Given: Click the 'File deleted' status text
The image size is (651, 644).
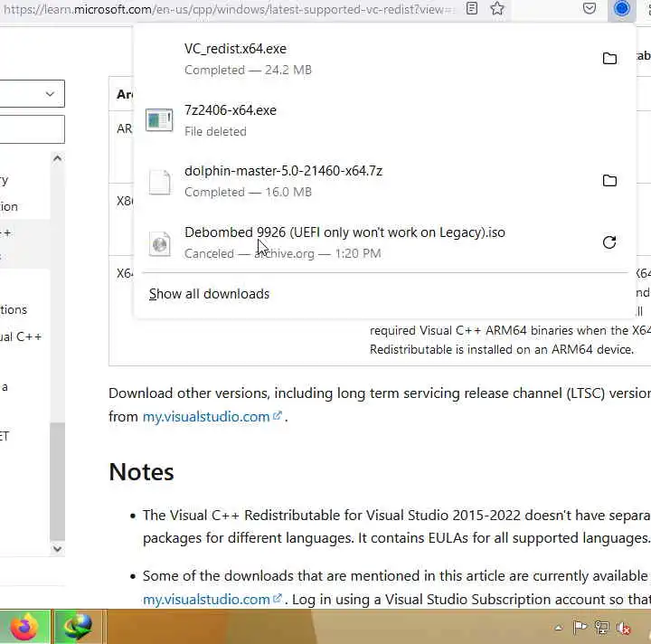Looking at the screenshot, I should [215, 131].
